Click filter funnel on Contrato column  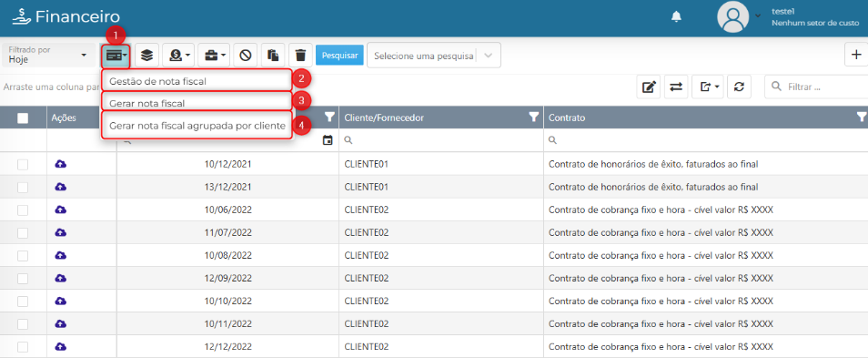pos(862,117)
